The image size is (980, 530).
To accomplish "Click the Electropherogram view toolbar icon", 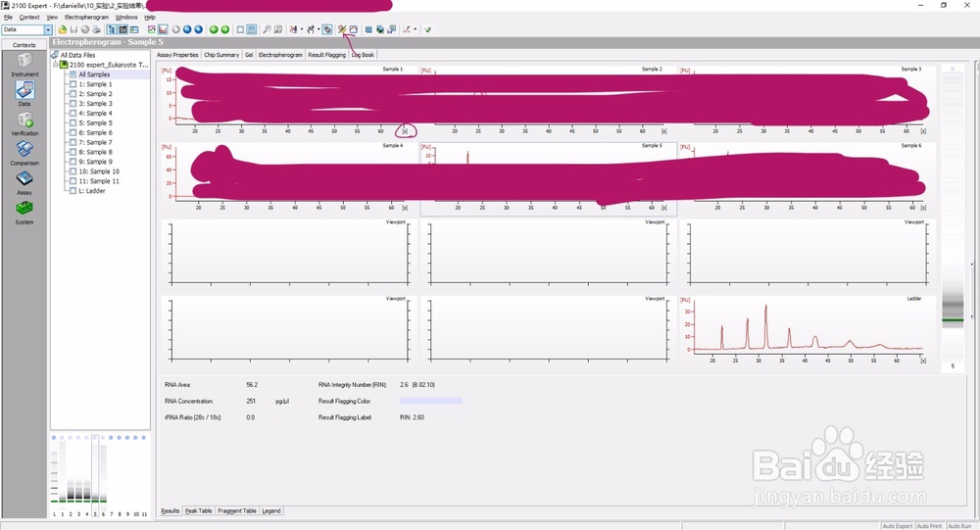I will 163,29.
